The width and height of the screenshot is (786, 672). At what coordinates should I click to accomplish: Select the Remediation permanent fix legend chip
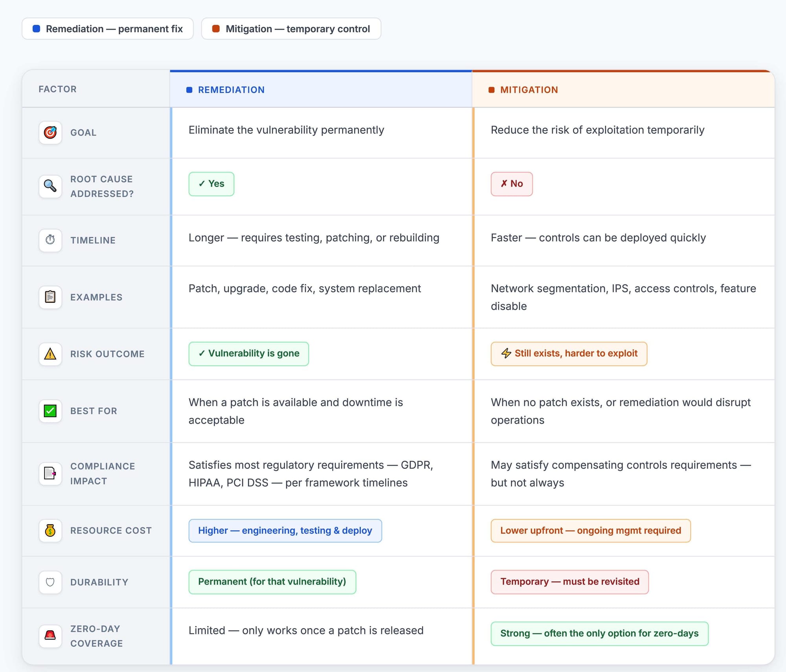coord(107,29)
